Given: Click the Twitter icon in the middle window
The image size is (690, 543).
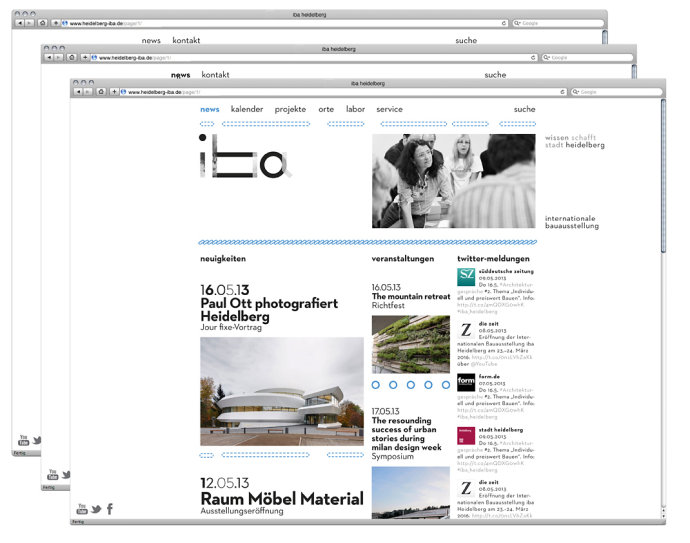Looking at the screenshot, I should coord(66,475).
